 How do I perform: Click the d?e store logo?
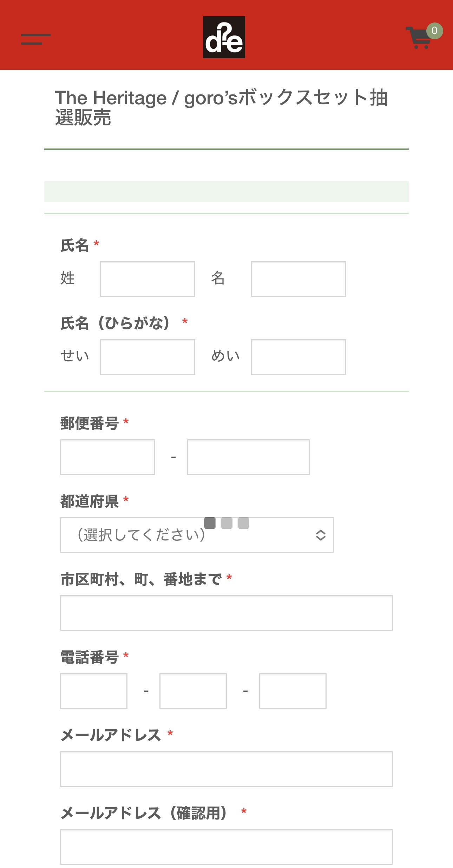[224, 37]
